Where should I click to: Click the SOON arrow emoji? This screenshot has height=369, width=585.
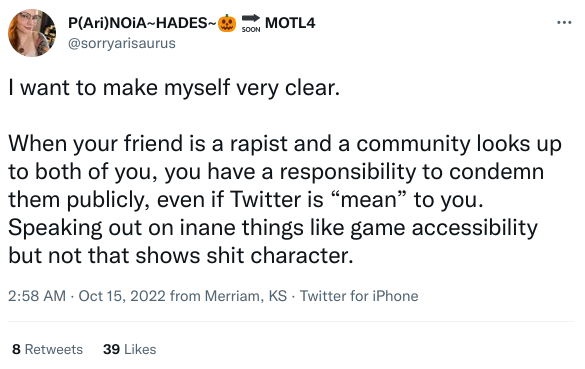(x=251, y=24)
